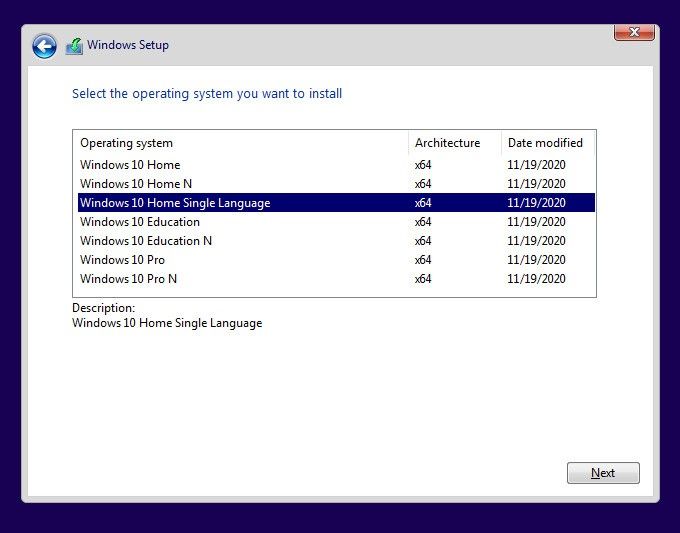
Task: Click the Operating system column header
Action: point(241,143)
